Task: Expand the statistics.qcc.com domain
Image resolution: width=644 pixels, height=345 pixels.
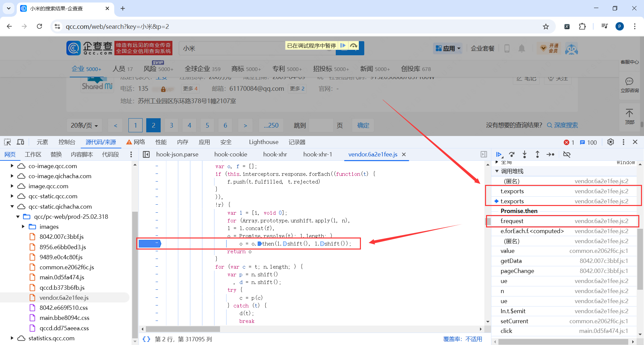Action: point(12,338)
